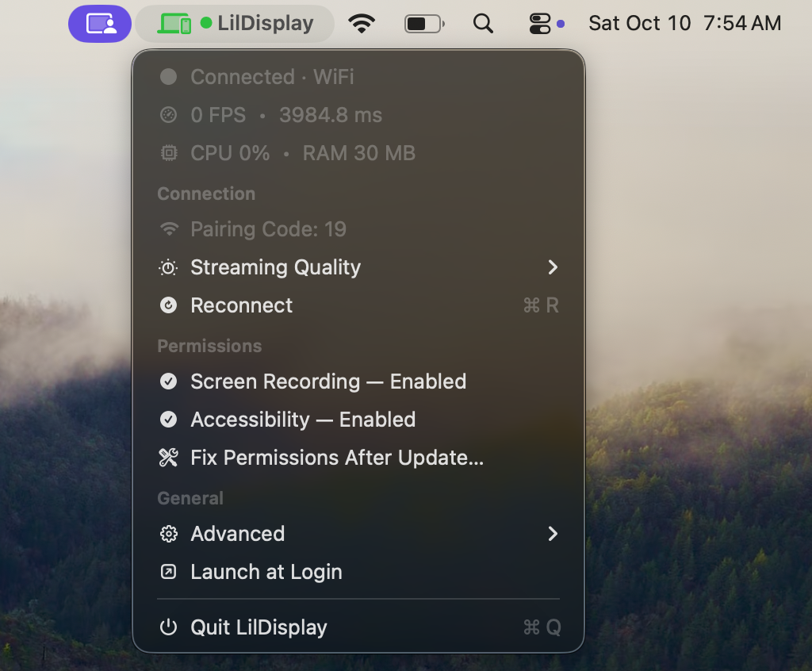This screenshot has width=812, height=671.
Task: Expand the Advanced chevron arrow
Action: coord(553,534)
